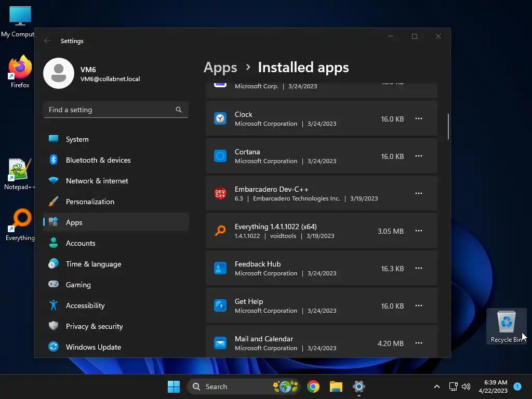The height and width of the screenshot is (399, 532).
Task: Click the Dev-C++ app icon
Action: [x=220, y=193]
